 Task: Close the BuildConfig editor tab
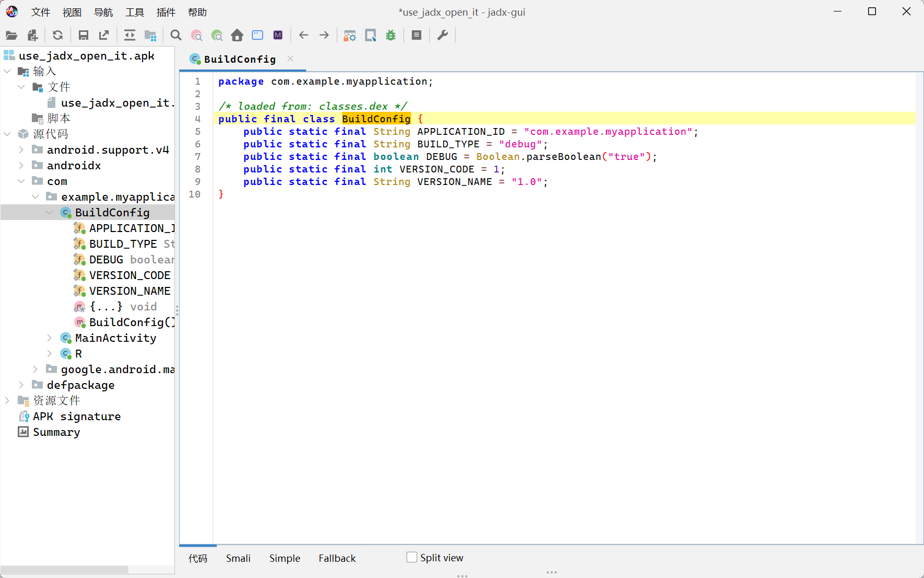point(290,59)
